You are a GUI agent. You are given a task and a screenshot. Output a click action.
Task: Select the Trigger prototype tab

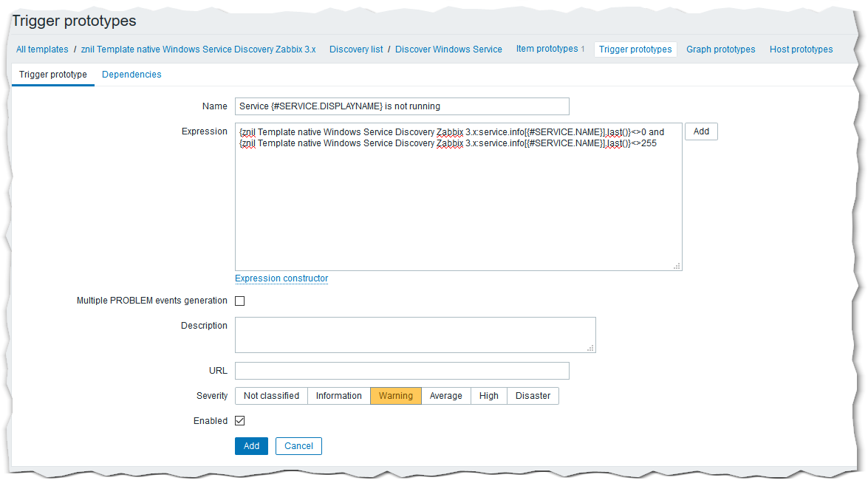coord(53,75)
